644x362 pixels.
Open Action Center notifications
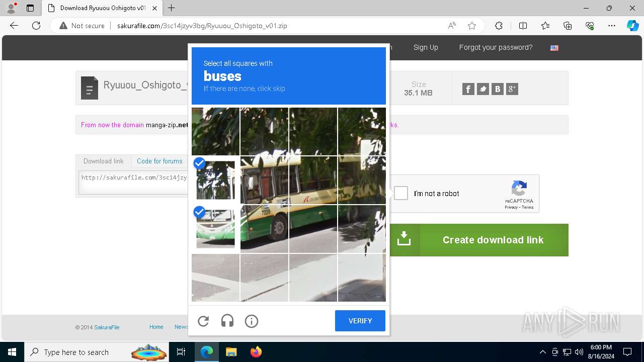point(627,352)
